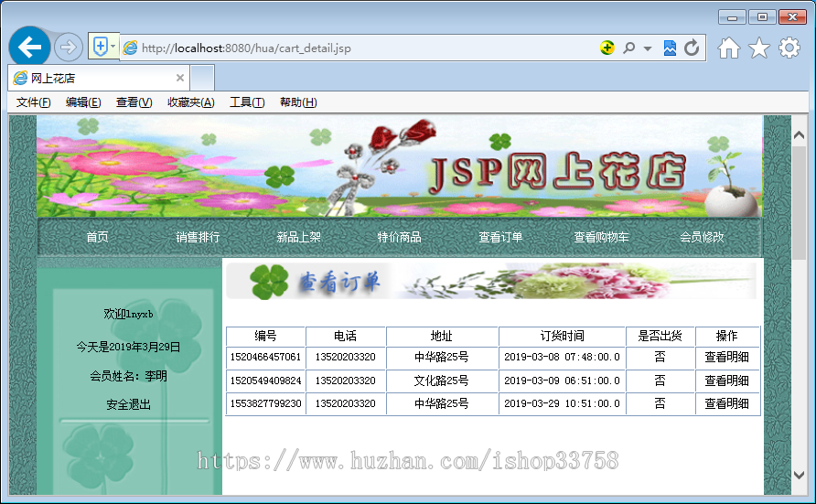Click the JSP网上花店 banner image
This screenshot has width=816, height=504.
[399, 166]
